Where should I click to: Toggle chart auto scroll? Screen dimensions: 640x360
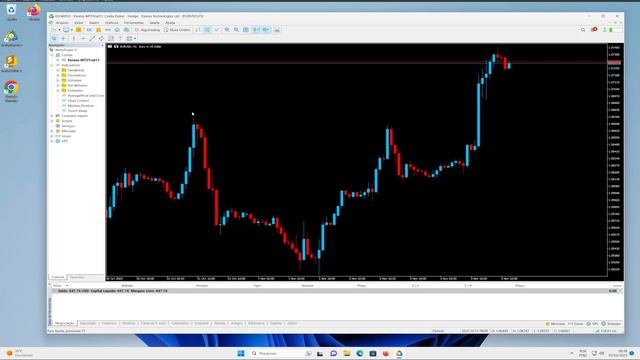click(256, 30)
